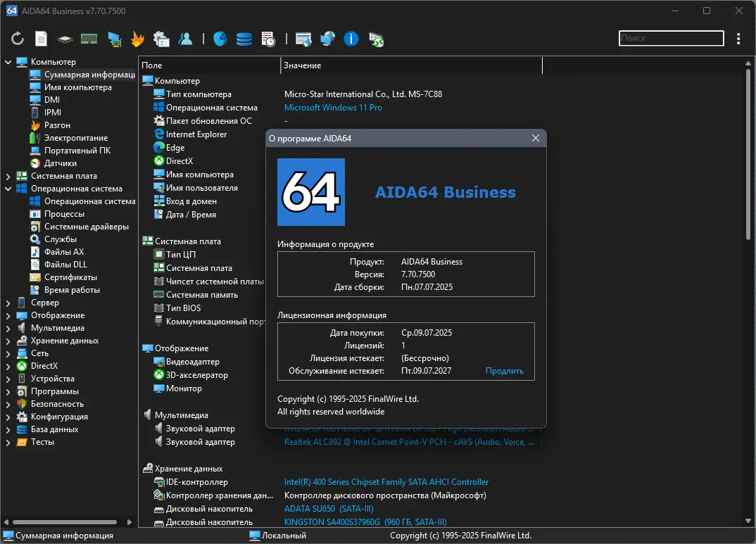
Task: Click into the Поиск search field
Action: 671,38
